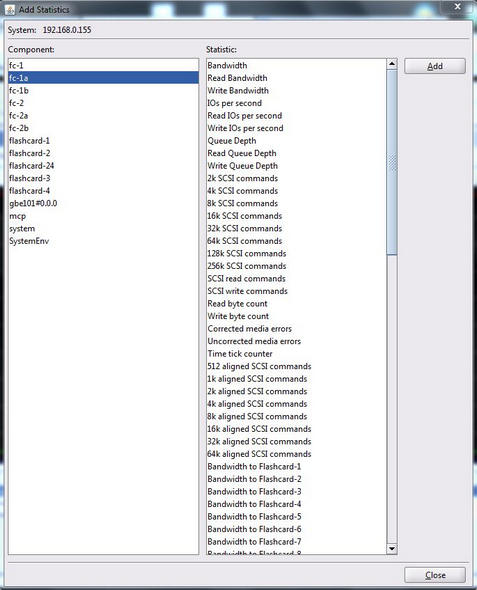Select Bandwidth to Flashcard-1
477x590 pixels.
coord(297,467)
